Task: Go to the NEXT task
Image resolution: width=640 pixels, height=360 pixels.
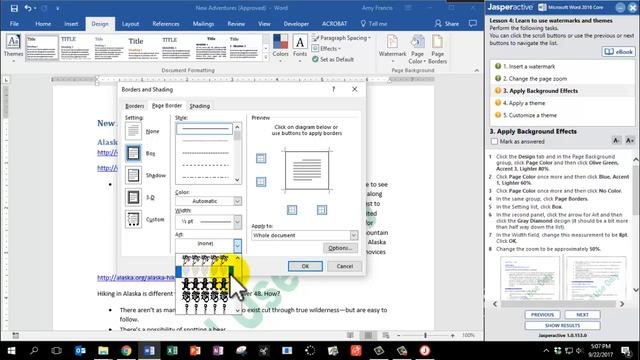Action: tap(582, 315)
